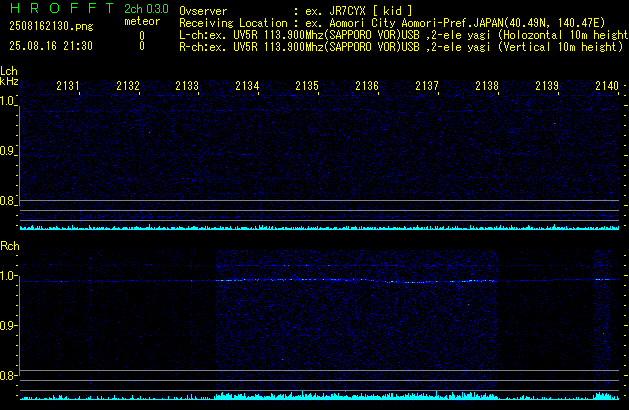Click the 0.9 frequency label on Lch axis

tap(7, 151)
